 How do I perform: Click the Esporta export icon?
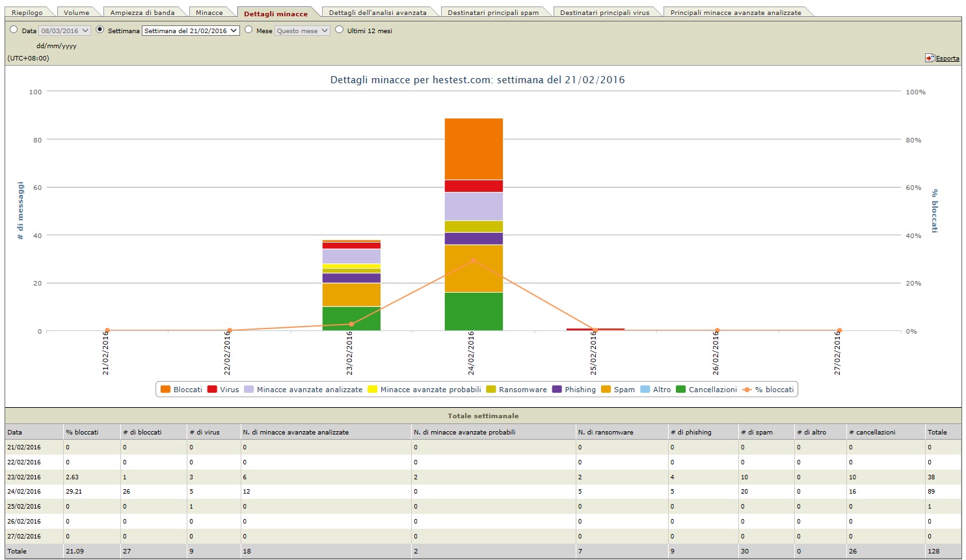coord(930,58)
